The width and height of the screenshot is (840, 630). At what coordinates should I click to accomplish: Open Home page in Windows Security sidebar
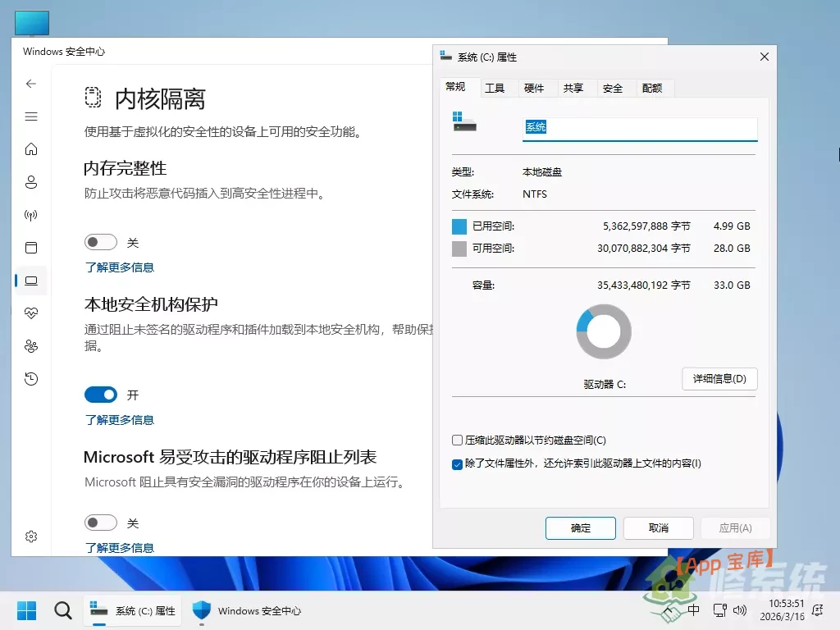pos(31,149)
